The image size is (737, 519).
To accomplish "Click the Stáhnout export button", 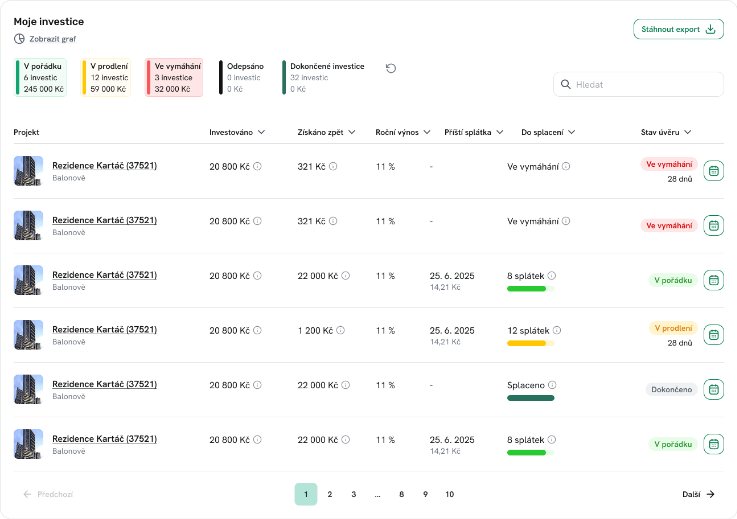I will click(x=678, y=29).
